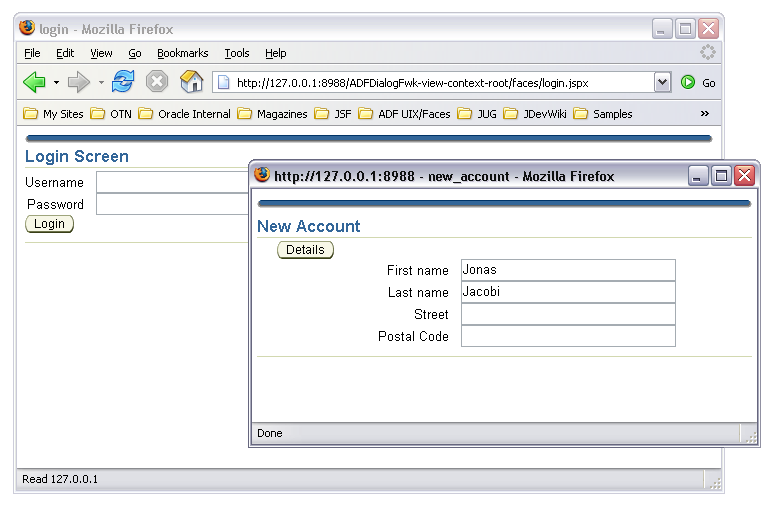
Task: Click the Firefox icon in the login window title
Action: click(x=27, y=28)
